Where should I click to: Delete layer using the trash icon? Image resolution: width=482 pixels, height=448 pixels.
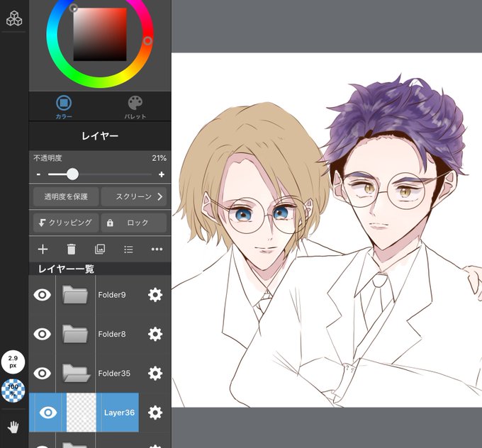(72, 249)
